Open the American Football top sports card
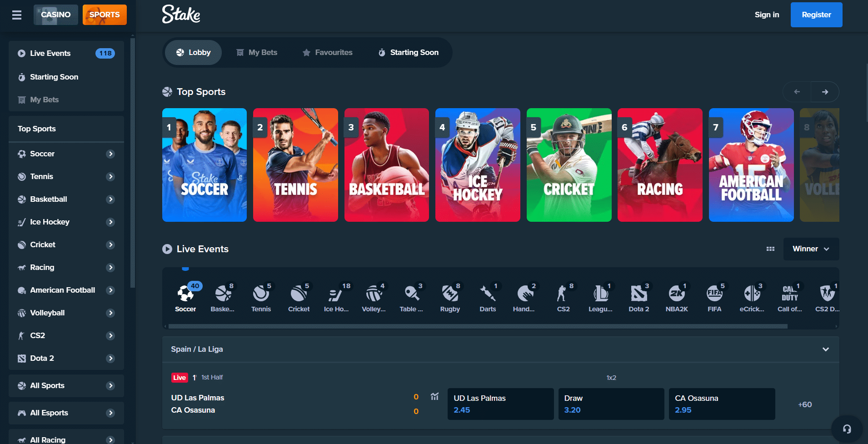The height and width of the screenshot is (444, 868). pyautogui.click(x=751, y=165)
